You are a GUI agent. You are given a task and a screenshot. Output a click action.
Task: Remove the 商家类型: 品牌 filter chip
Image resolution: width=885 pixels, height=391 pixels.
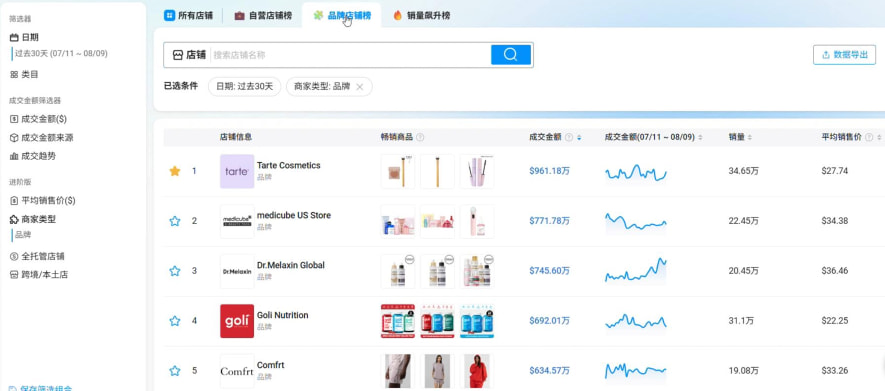click(360, 87)
